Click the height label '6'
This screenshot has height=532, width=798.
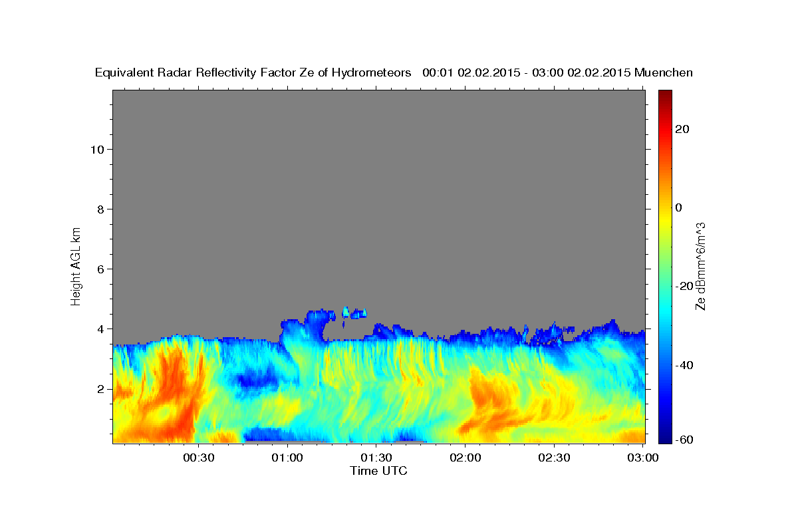[x=101, y=269]
